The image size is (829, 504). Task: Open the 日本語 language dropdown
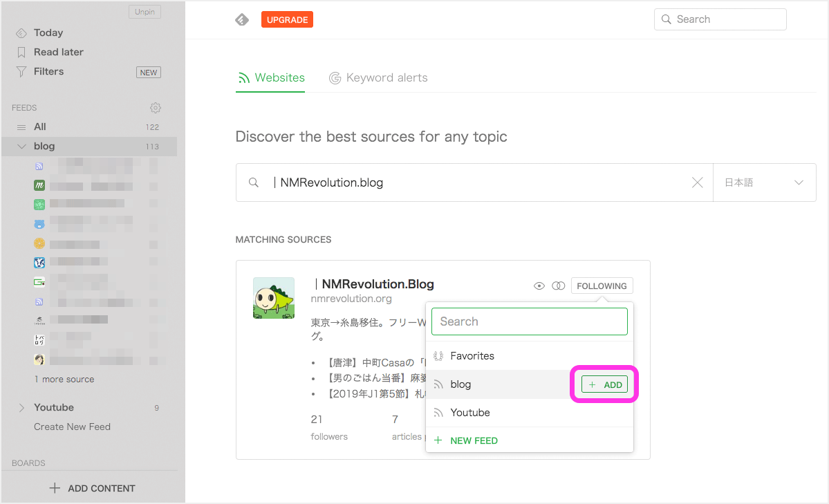(765, 183)
